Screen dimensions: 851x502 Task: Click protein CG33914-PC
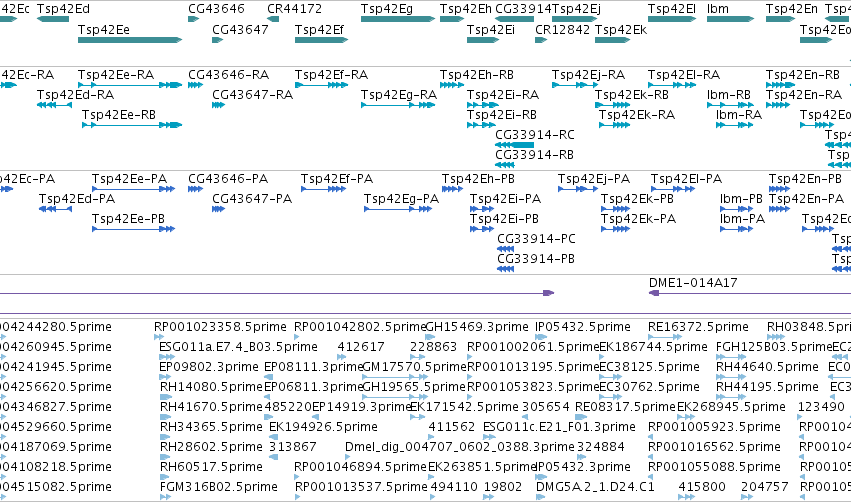(x=536, y=239)
